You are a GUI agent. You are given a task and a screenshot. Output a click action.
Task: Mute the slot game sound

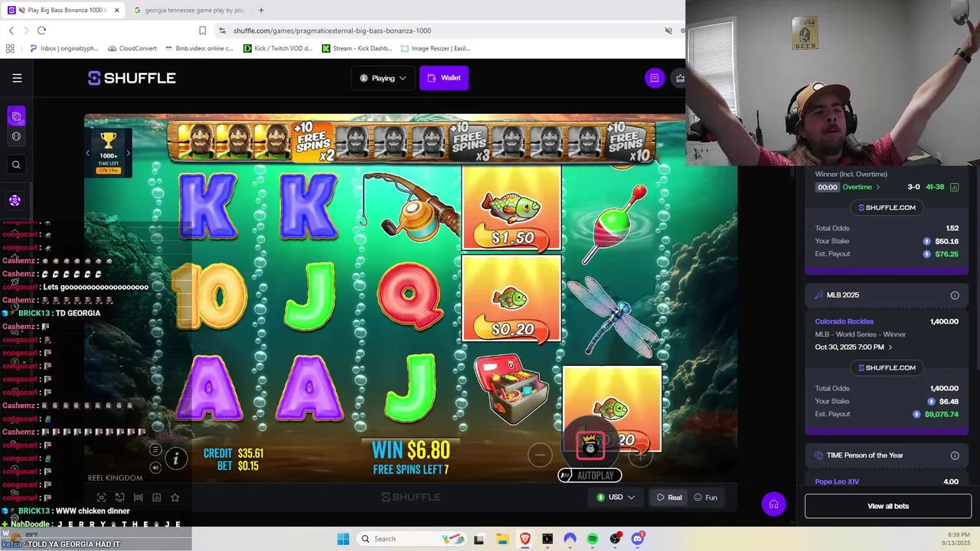coord(155,468)
